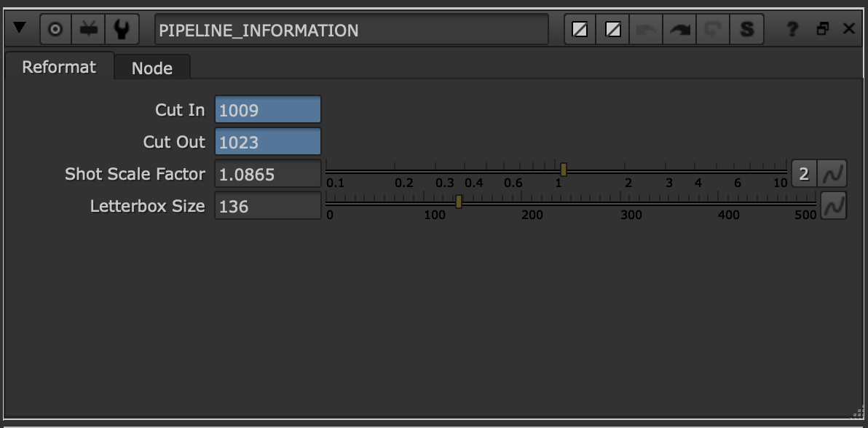Open help with the question mark icon

pyautogui.click(x=792, y=30)
